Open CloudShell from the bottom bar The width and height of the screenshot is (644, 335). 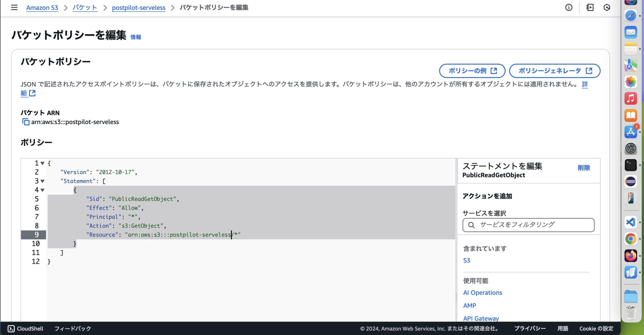pyautogui.click(x=26, y=328)
